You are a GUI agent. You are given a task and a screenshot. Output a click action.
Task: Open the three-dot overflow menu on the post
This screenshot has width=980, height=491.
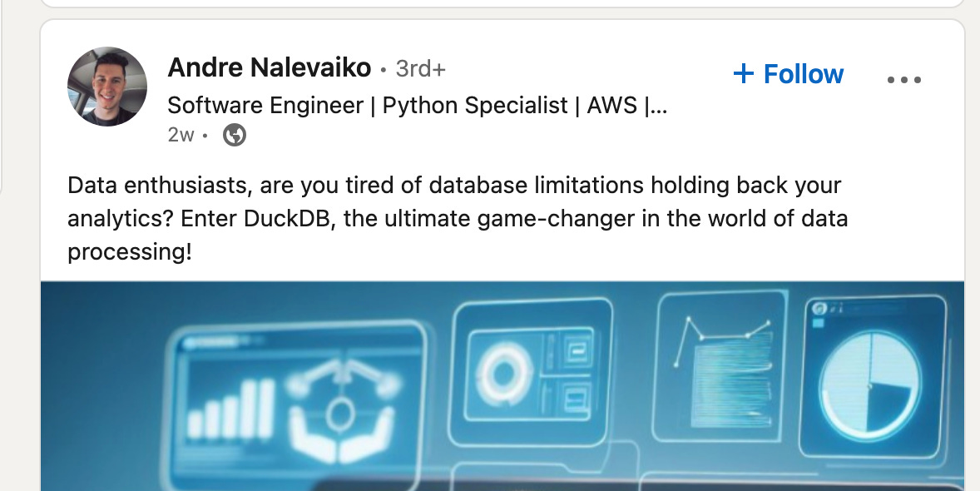tap(903, 78)
